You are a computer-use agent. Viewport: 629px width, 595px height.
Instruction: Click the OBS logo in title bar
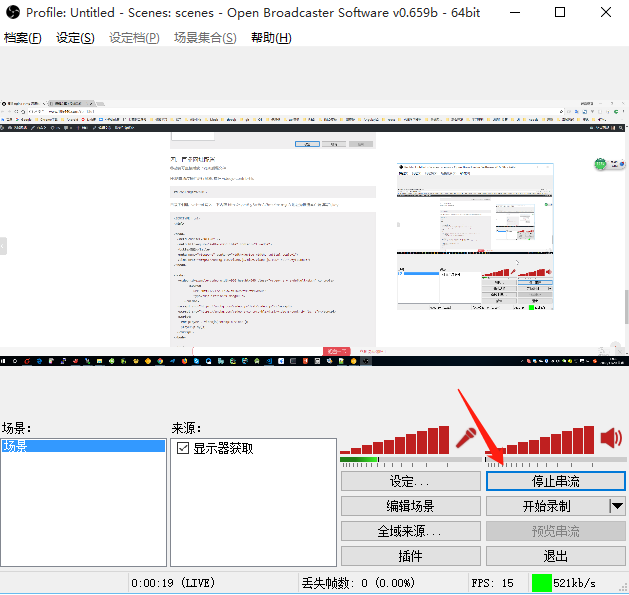pos(13,12)
